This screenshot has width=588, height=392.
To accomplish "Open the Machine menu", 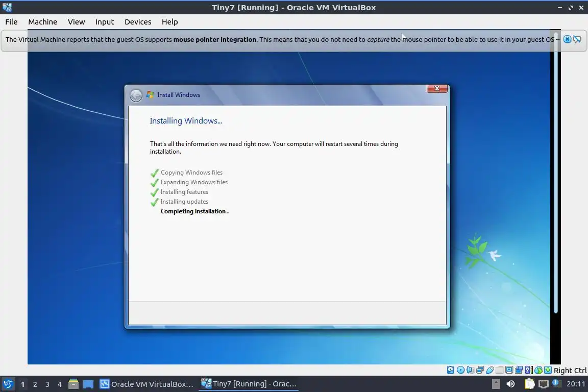I will tap(43, 22).
